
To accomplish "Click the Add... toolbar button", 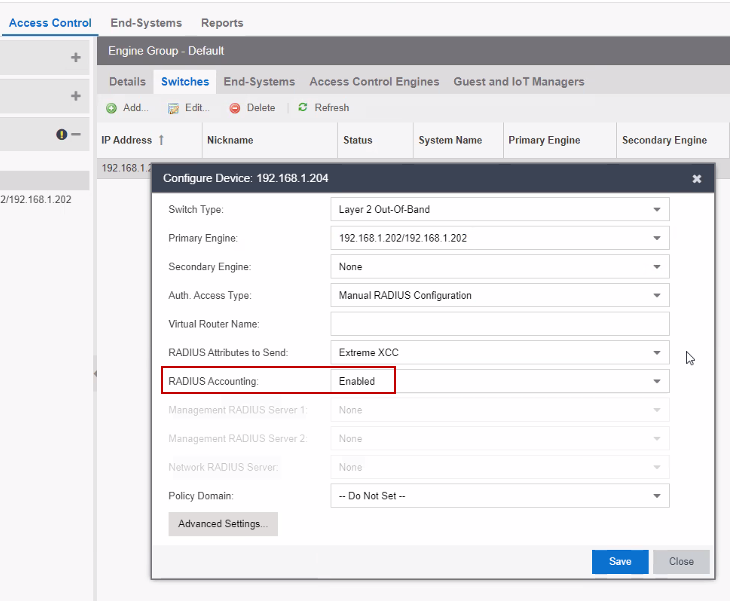I will [128, 108].
